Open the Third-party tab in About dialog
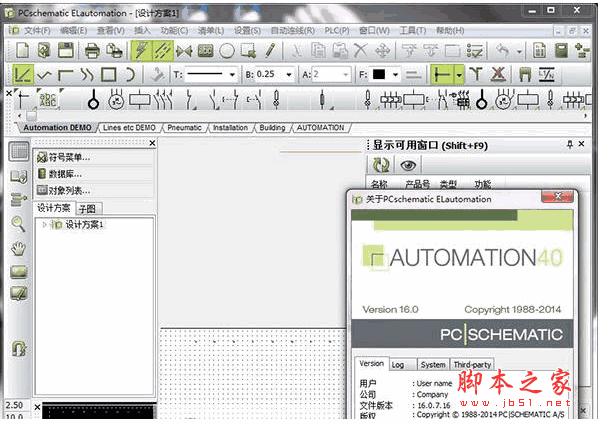The width and height of the screenshot is (600, 424). tap(472, 365)
